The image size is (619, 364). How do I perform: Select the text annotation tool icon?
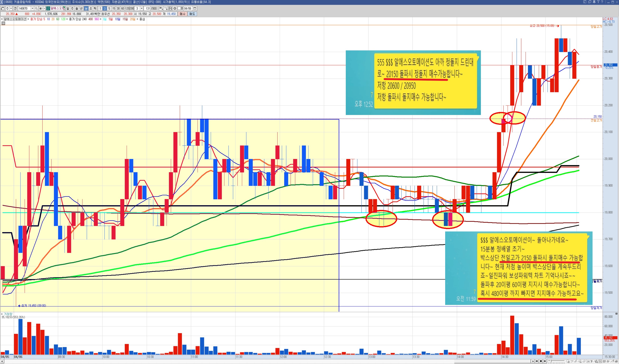coord(591,361)
